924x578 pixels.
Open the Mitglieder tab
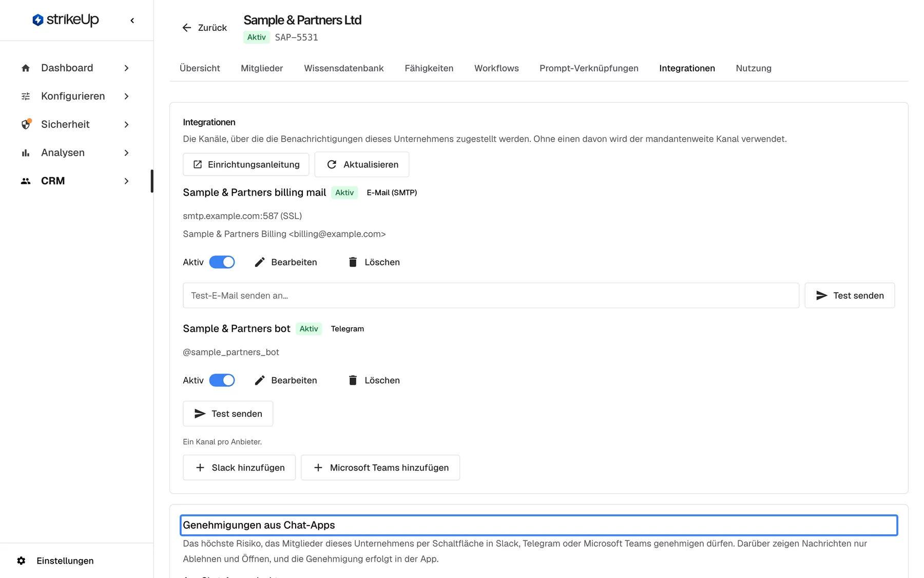point(262,68)
